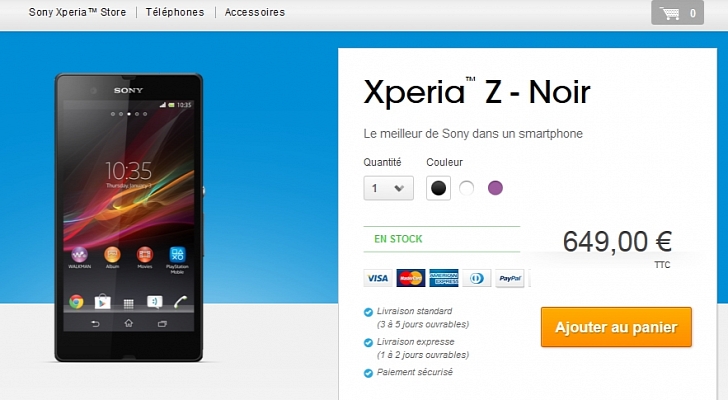Click the PayPal payment logo
Image resolution: width=728 pixels, height=400 pixels.
pos(510,278)
